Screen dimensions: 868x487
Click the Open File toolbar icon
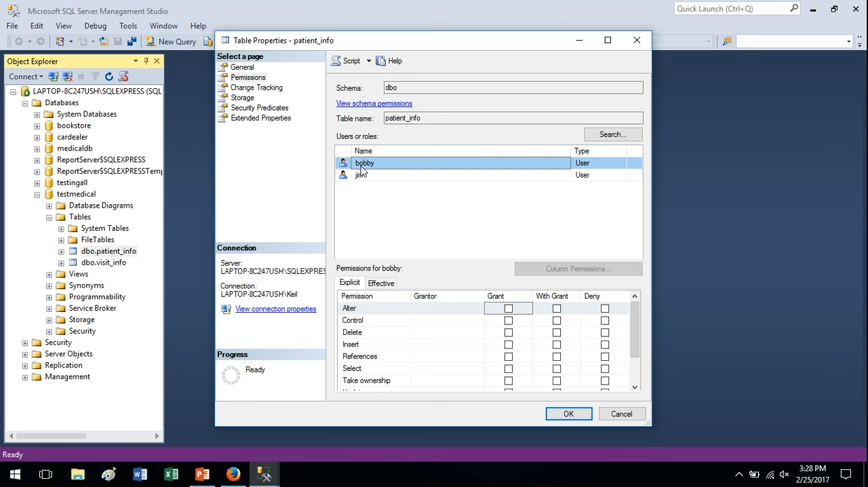click(104, 41)
